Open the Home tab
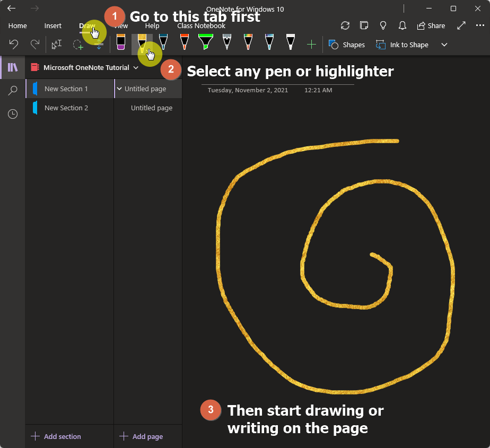Viewport: 490px width, 448px height. tap(17, 25)
